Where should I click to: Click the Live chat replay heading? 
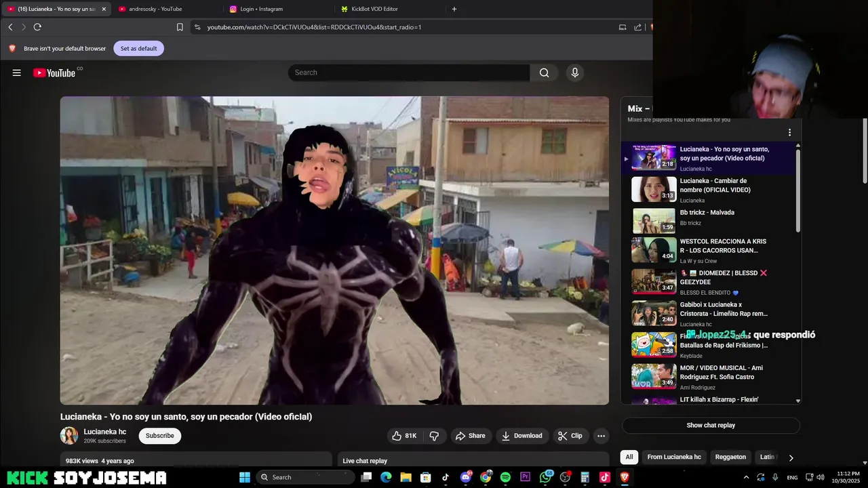(365, 461)
